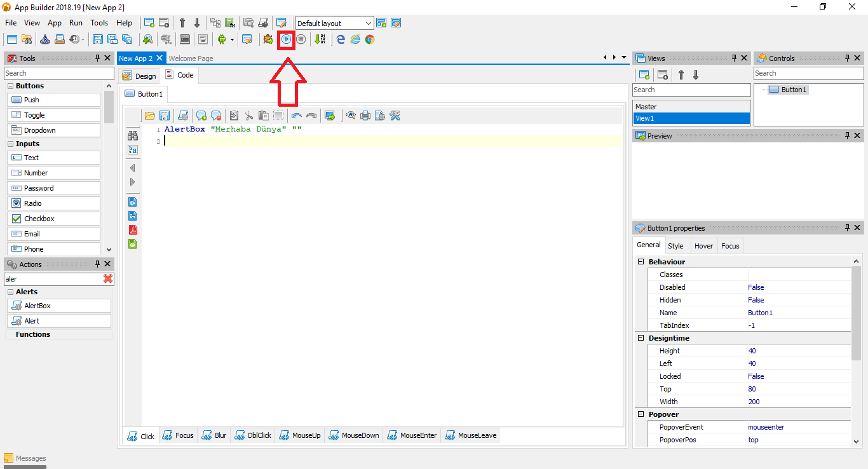Print the code using the printer icon
The width and height of the screenshot is (868, 469).
point(365,115)
